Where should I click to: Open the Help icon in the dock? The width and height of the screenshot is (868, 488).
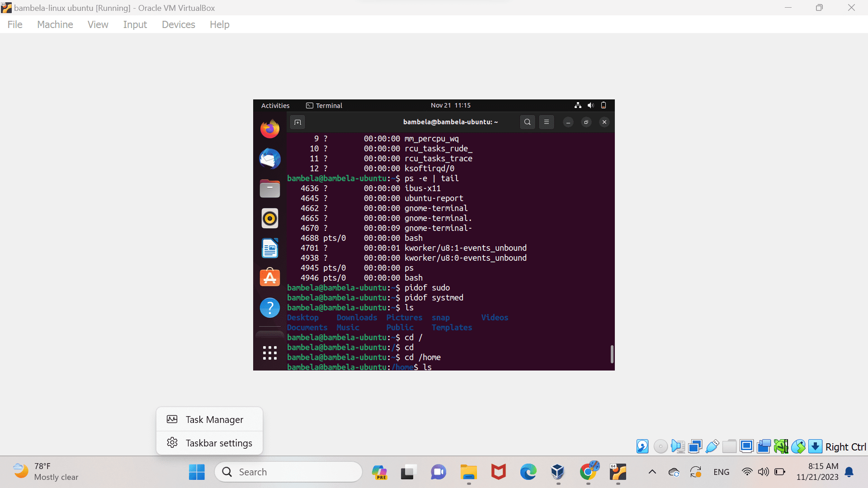coord(270,308)
